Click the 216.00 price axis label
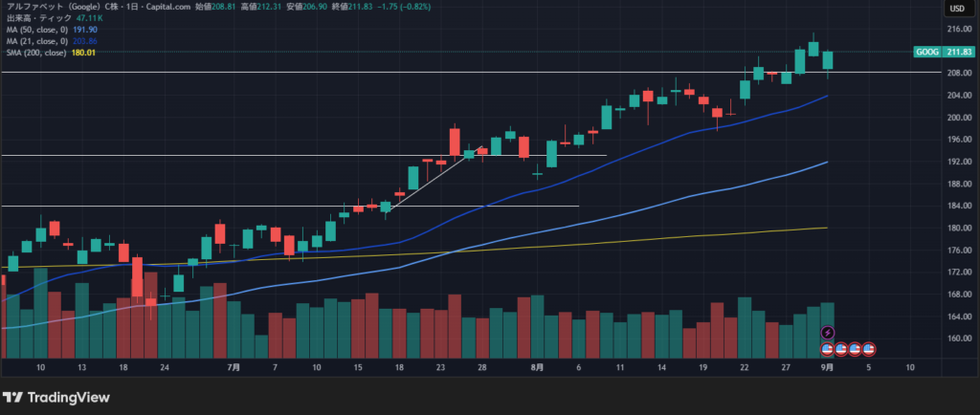The image size is (980, 415). [x=957, y=30]
